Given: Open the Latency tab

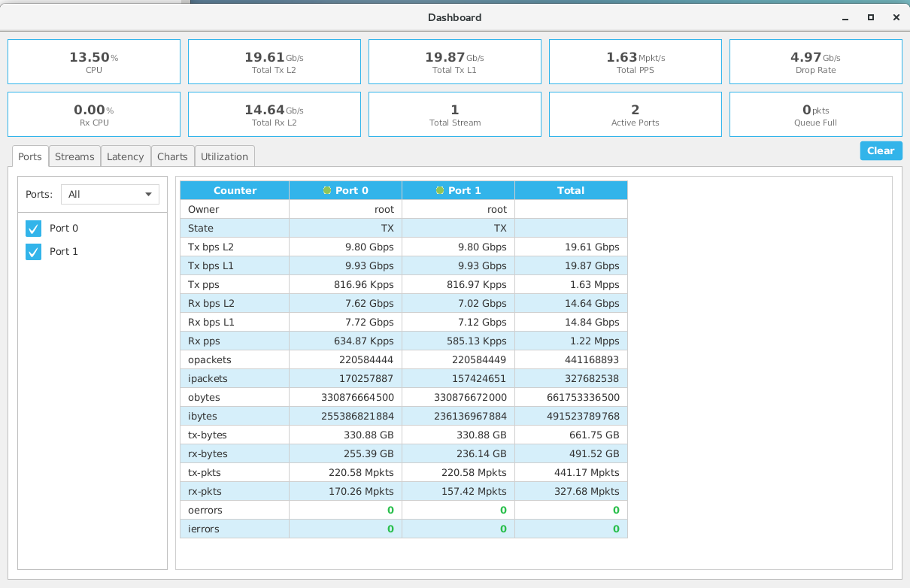Looking at the screenshot, I should pyautogui.click(x=125, y=156).
